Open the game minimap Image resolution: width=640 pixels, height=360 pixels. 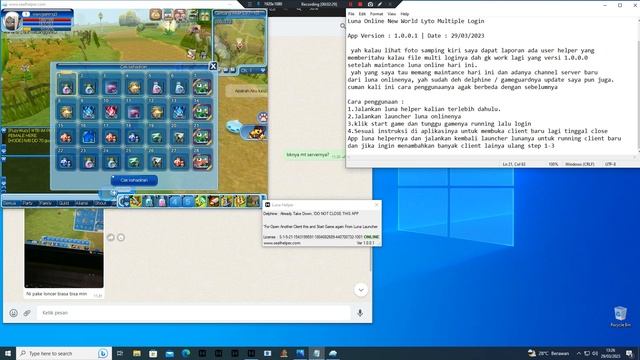point(240,42)
